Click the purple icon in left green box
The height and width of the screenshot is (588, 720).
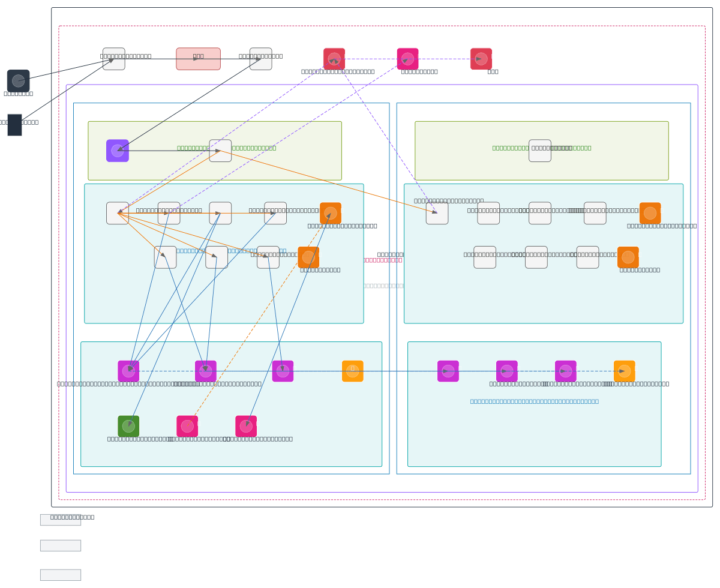tap(118, 151)
